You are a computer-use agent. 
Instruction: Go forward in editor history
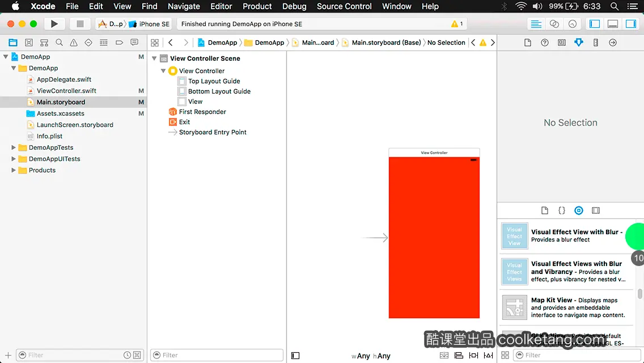185,43
